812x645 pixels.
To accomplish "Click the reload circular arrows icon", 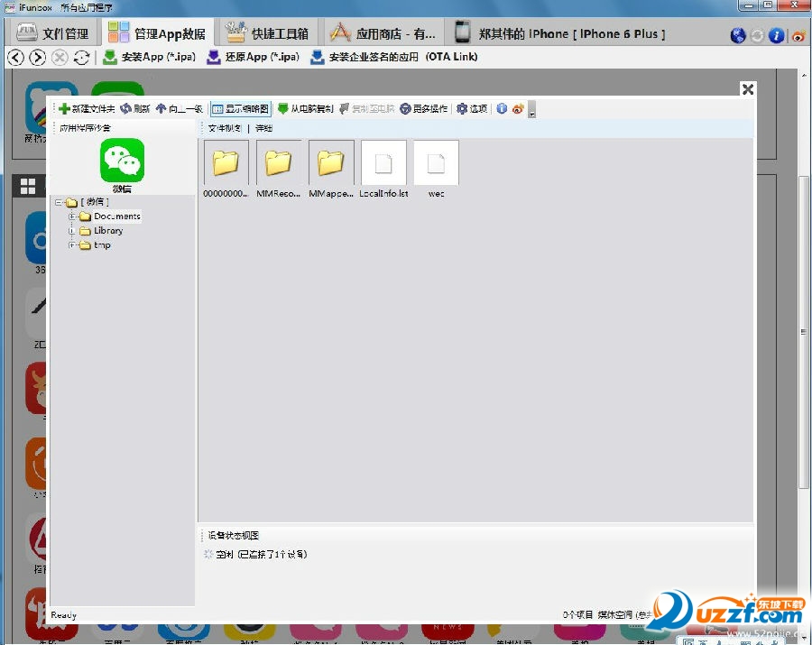I will 81,57.
